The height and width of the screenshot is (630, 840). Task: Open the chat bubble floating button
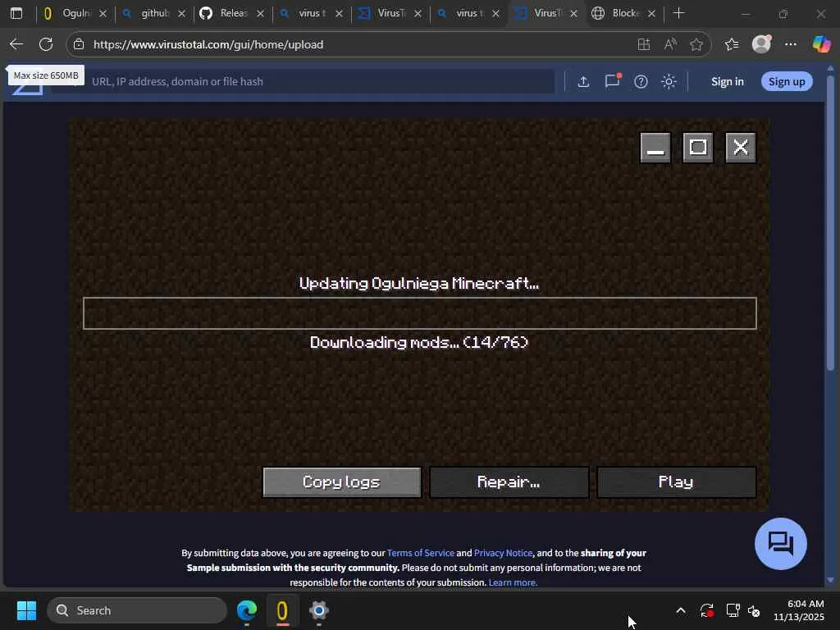pyautogui.click(x=781, y=544)
